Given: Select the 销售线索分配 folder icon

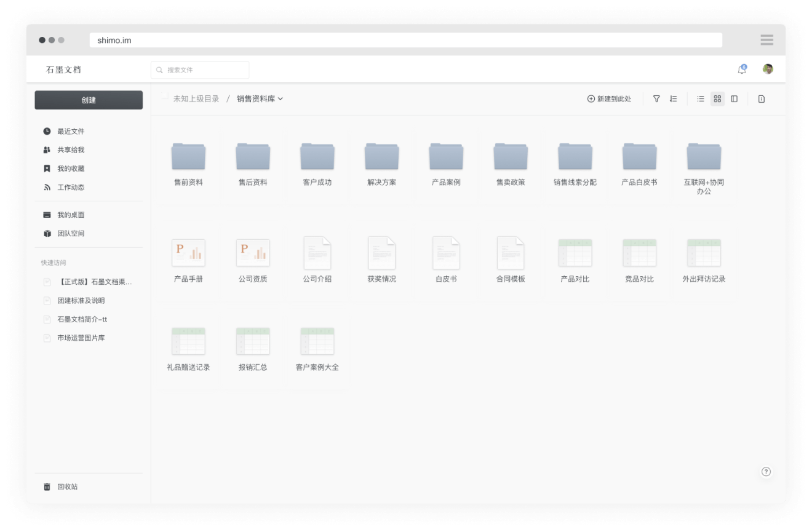Looking at the screenshot, I should click(575, 156).
